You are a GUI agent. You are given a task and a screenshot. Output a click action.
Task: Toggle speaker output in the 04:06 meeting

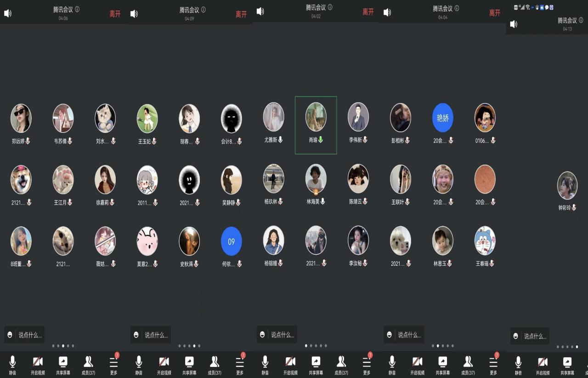tap(8, 13)
